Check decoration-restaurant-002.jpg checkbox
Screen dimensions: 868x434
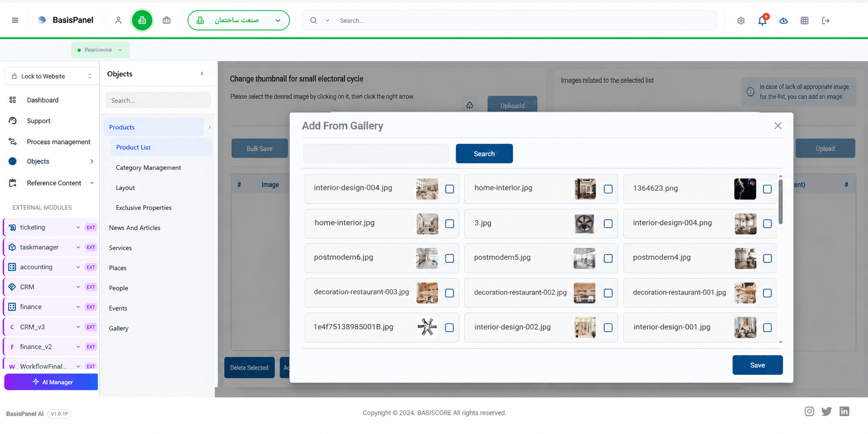(x=608, y=293)
